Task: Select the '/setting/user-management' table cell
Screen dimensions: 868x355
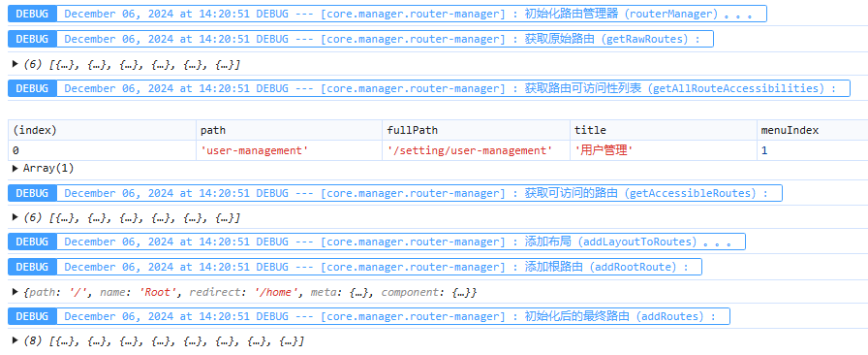Action: pos(476,150)
